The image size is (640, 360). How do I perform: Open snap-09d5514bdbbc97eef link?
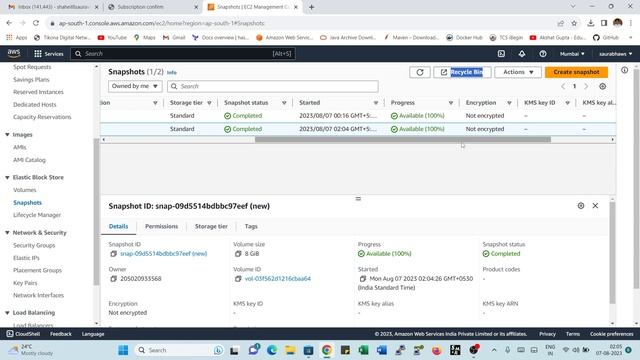[x=163, y=253]
